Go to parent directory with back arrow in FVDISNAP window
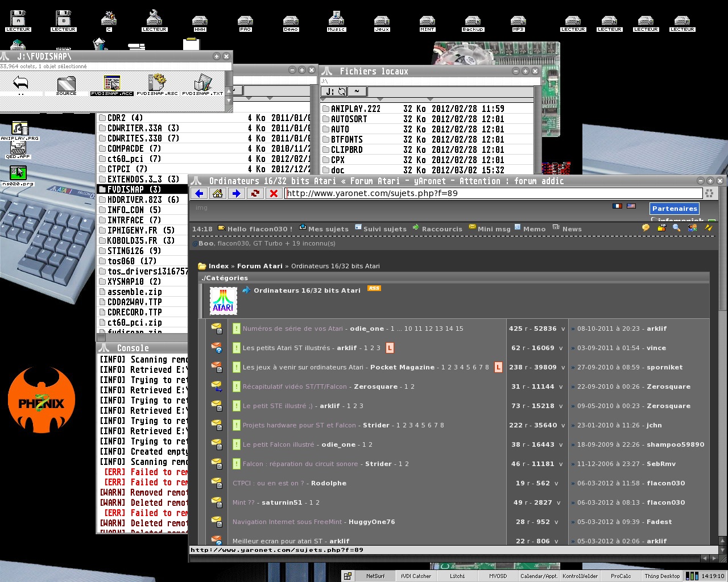The height and width of the screenshot is (582, 728). pos(20,85)
